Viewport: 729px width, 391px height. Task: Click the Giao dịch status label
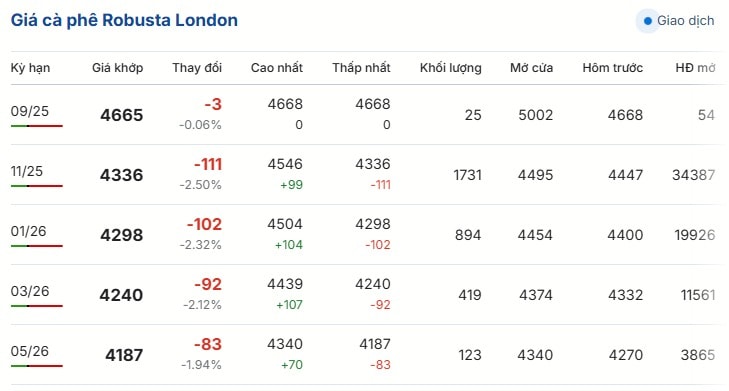click(685, 21)
